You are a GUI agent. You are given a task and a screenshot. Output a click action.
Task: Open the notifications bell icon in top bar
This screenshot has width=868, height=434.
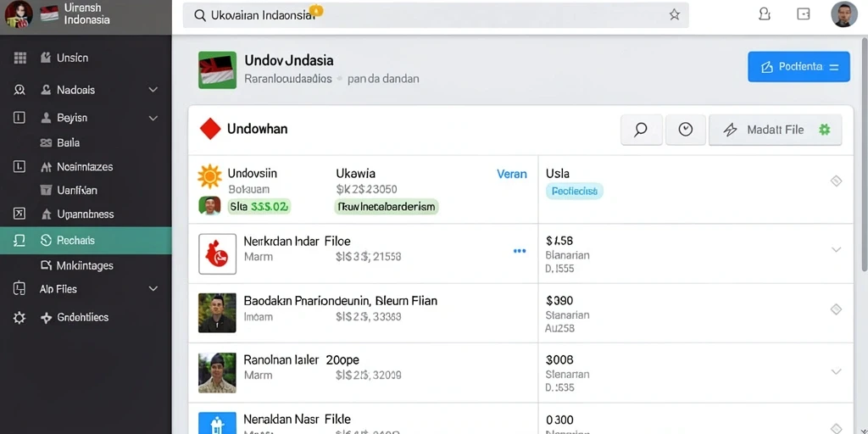(765, 14)
